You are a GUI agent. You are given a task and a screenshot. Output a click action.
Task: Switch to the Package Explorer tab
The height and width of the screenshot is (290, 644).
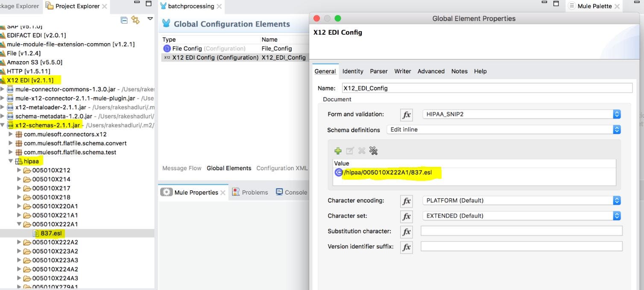pos(20,6)
